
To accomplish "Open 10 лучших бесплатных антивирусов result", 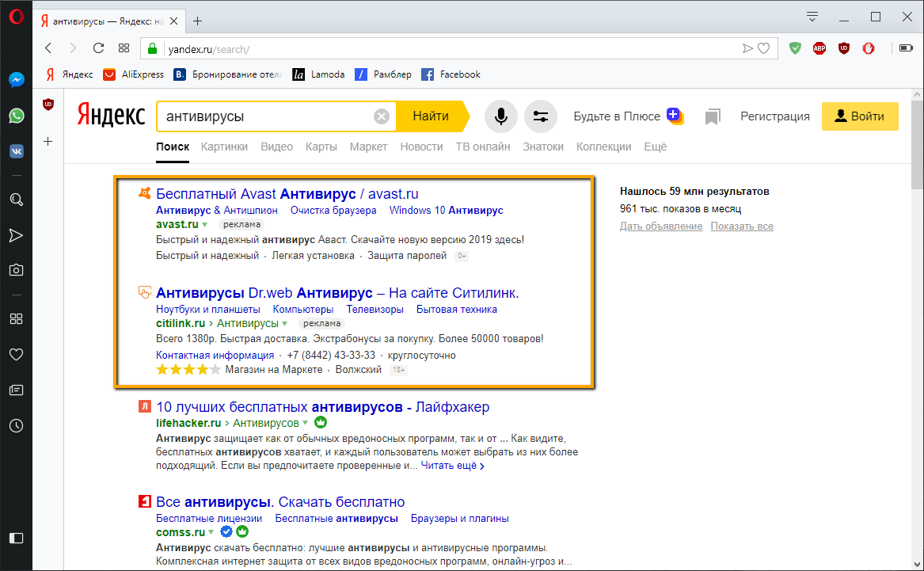I will point(322,406).
